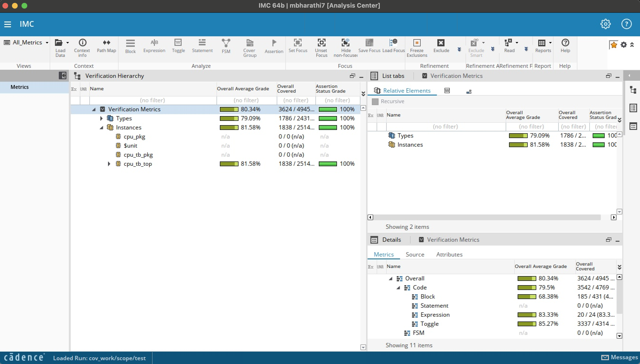
Task: Click the Load Focus tool
Action: [393, 46]
